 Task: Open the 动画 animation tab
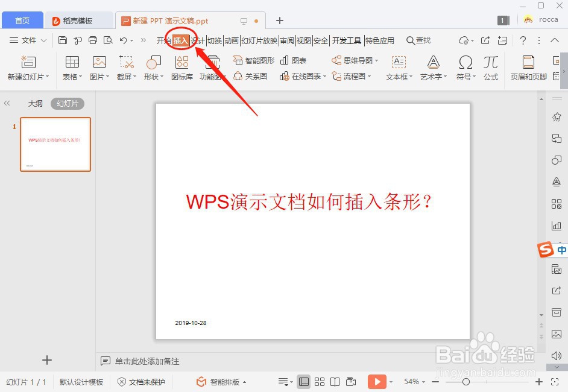231,40
